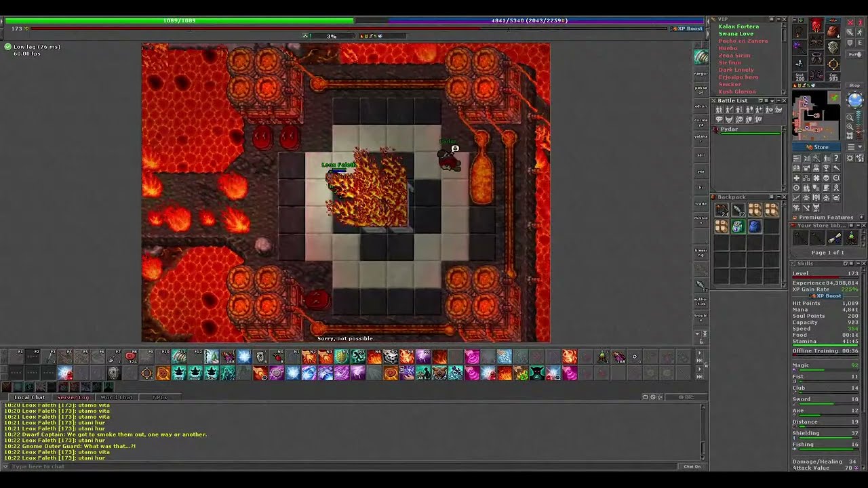Toggle Chat On button
The image size is (868, 488).
click(x=692, y=466)
